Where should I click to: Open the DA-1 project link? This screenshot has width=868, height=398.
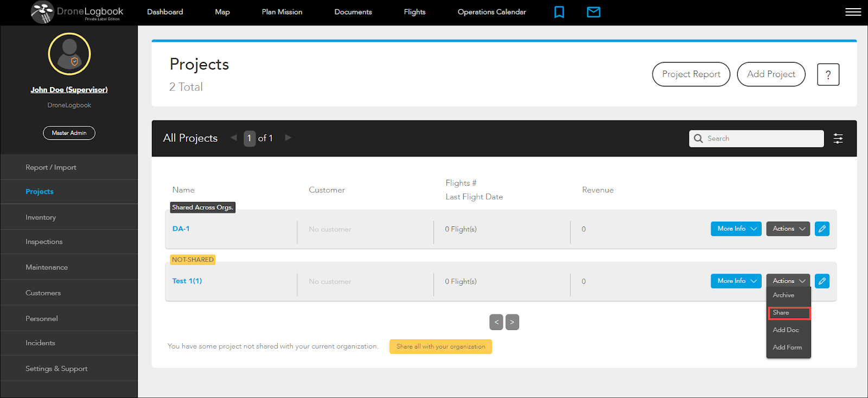[x=181, y=229]
